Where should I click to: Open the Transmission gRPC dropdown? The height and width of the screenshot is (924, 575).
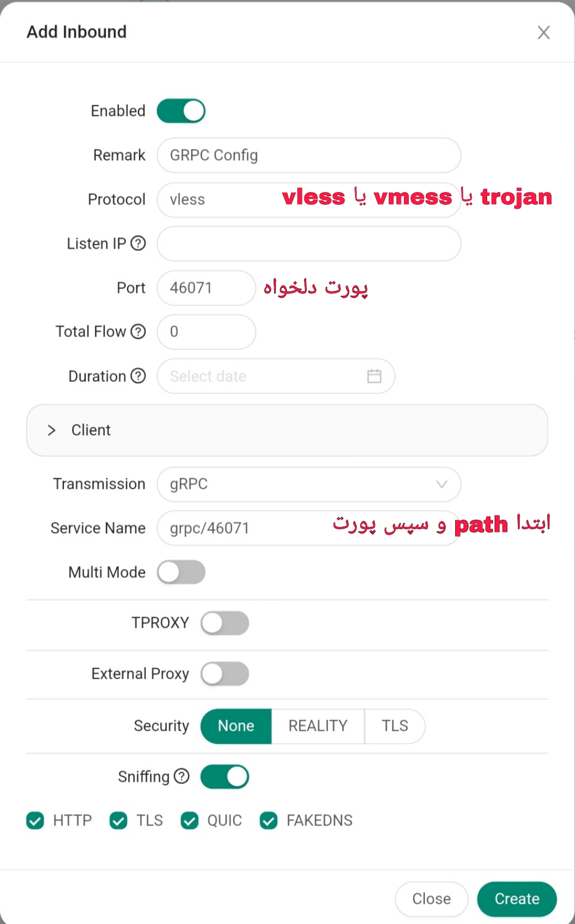click(x=309, y=484)
